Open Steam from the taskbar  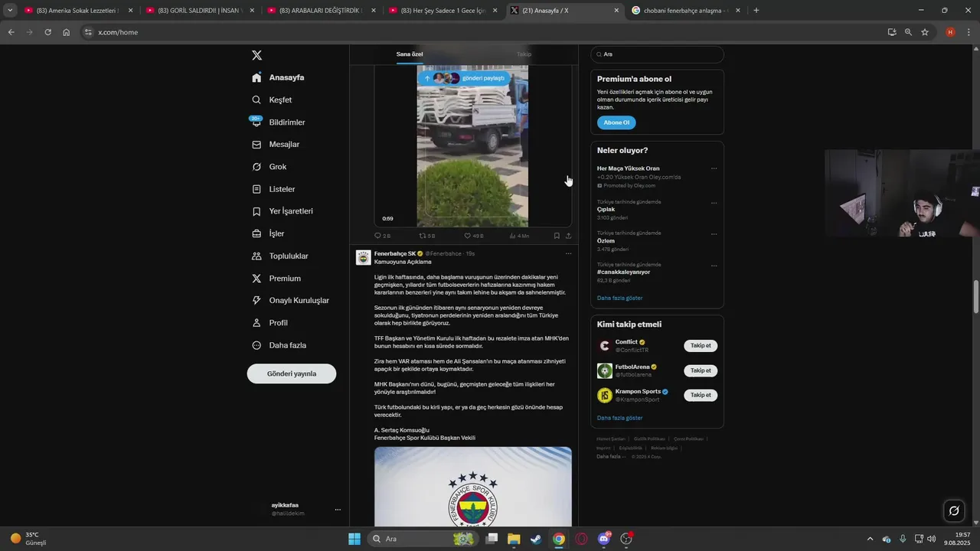(x=536, y=539)
